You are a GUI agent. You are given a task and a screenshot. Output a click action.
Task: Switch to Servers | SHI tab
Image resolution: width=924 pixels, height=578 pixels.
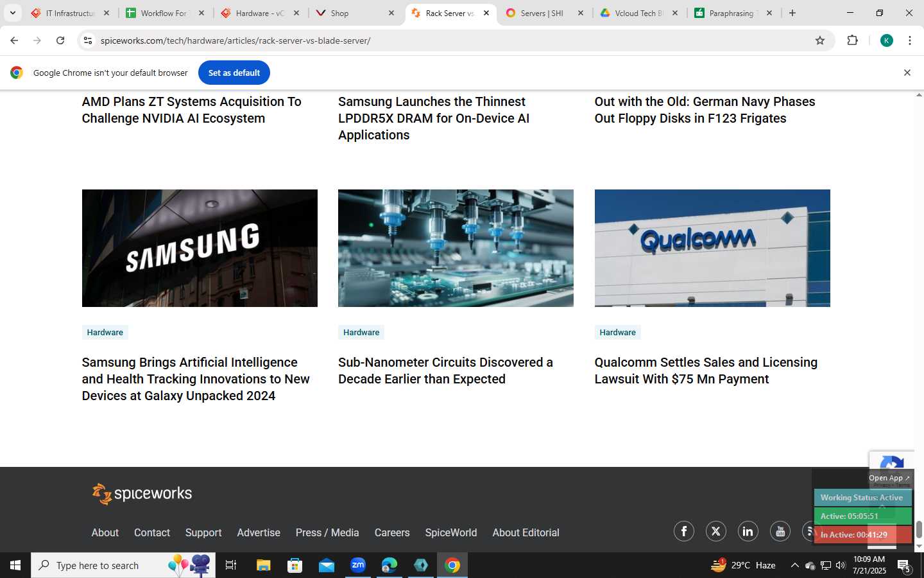pos(545,13)
